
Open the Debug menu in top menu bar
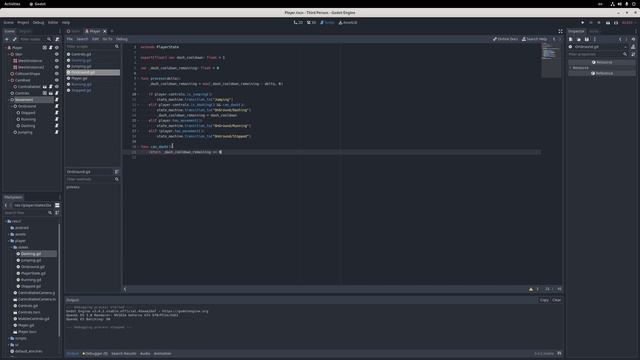click(x=38, y=22)
